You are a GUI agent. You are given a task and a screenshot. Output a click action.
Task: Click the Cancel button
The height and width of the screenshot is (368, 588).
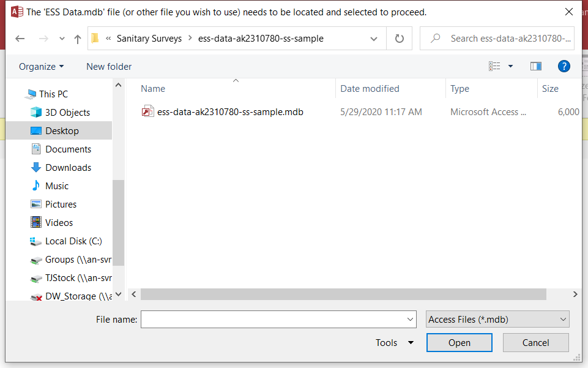536,343
